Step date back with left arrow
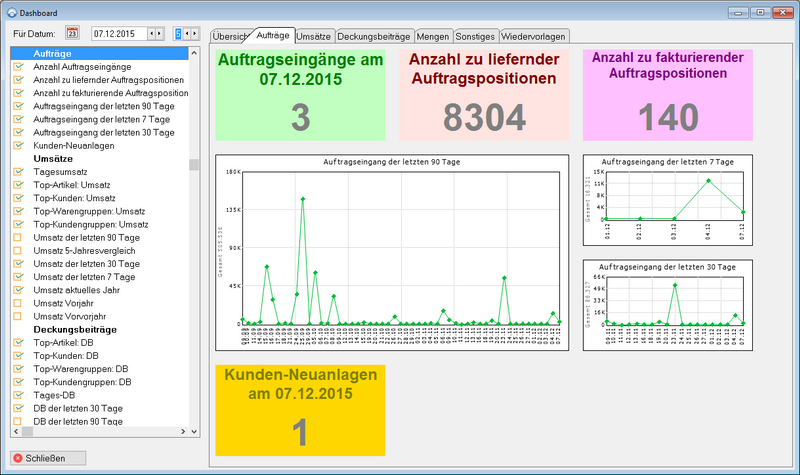Image resolution: width=800 pixels, height=475 pixels. click(151, 33)
